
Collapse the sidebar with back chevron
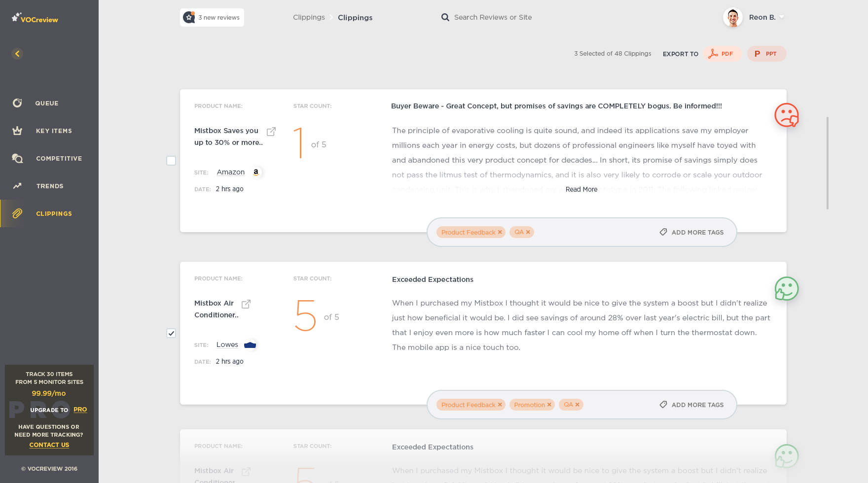[x=17, y=54]
